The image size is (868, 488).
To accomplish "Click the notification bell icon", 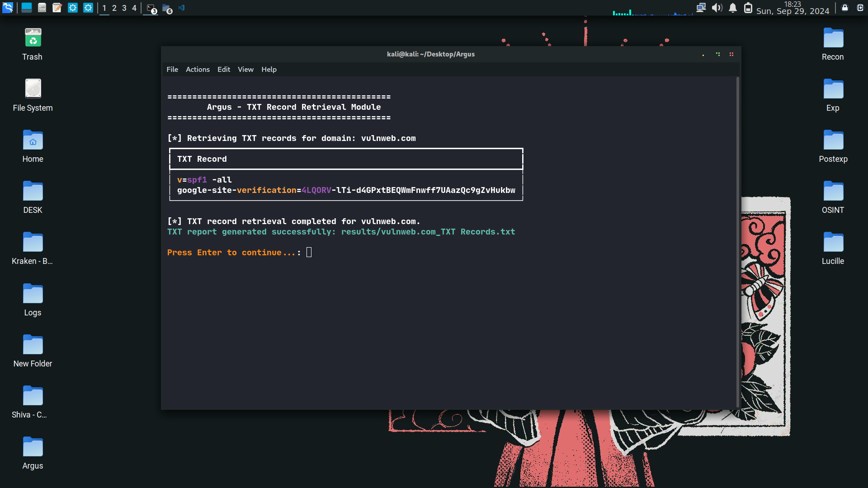I will tap(733, 8).
